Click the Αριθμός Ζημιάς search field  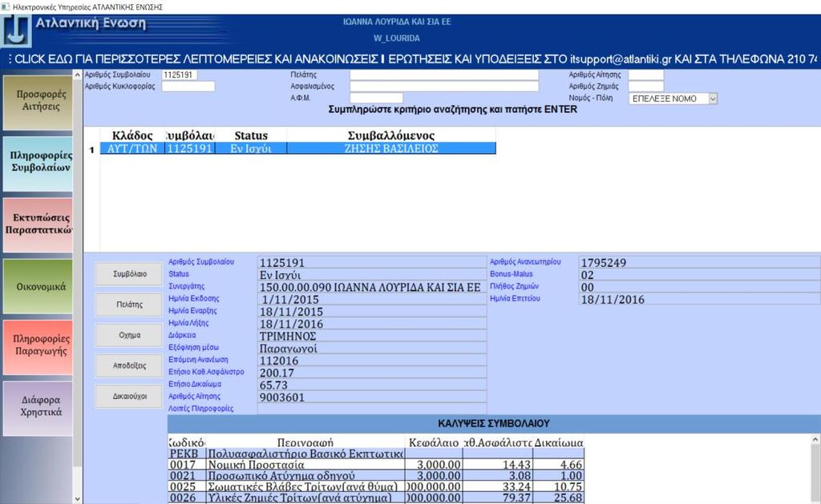coord(646,87)
